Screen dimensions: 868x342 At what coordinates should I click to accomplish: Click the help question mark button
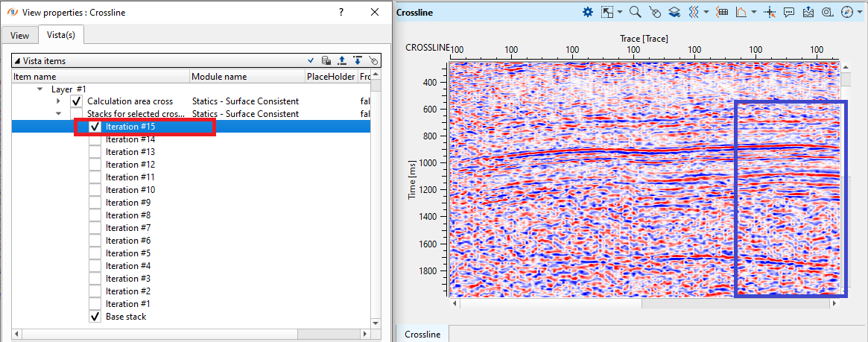340,12
